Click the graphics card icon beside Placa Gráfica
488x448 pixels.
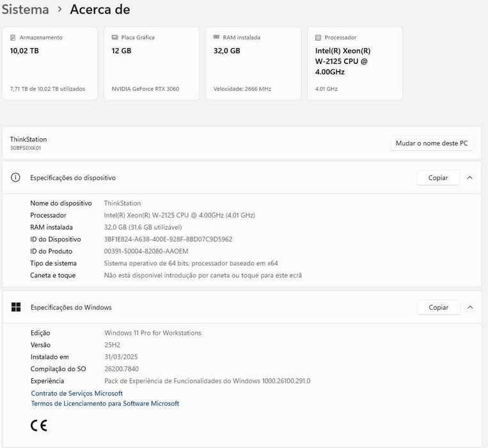115,37
